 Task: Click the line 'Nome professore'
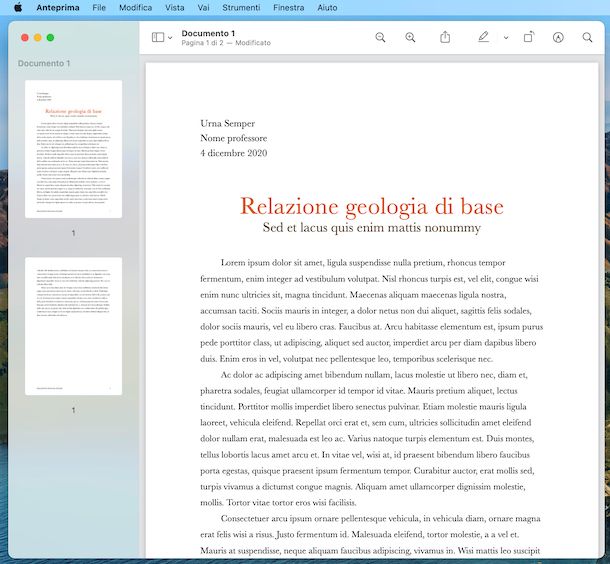click(x=233, y=138)
